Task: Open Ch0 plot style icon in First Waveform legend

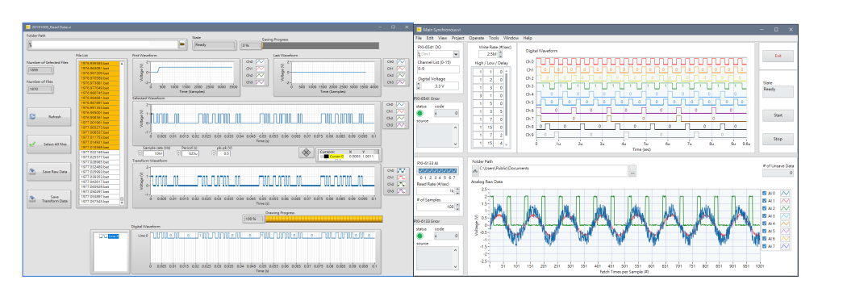Action: tap(261, 61)
